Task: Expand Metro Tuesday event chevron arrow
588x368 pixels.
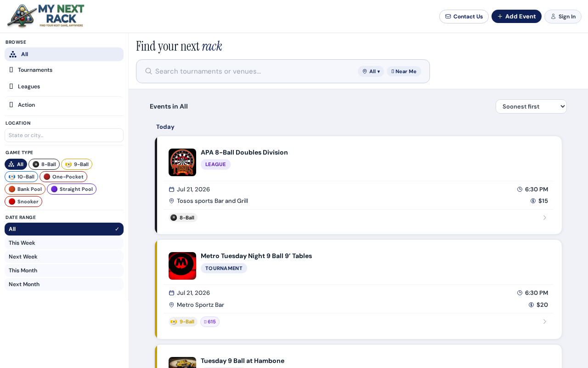Action: 545,322
